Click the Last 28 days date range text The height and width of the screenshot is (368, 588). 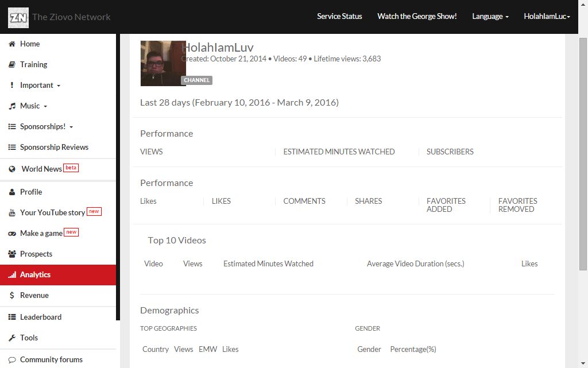(x=239, y=103)
